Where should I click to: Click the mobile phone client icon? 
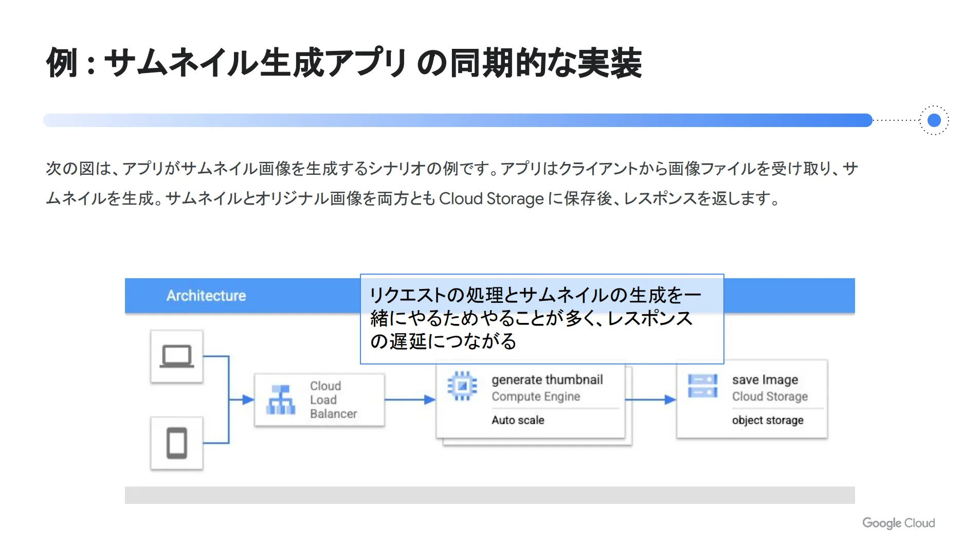point(177,443)
